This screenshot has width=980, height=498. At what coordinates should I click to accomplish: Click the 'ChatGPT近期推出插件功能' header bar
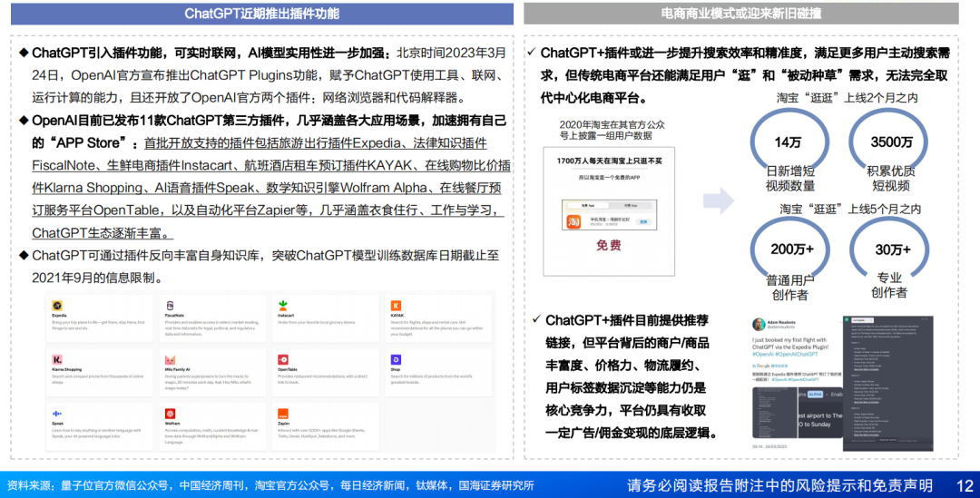[262, 14]
